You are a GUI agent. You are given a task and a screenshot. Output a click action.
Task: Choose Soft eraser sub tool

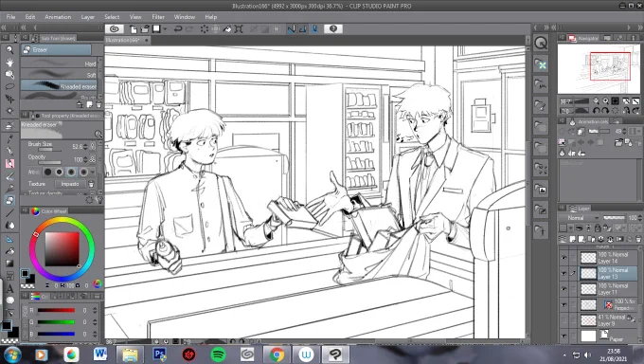click(59, 75)
